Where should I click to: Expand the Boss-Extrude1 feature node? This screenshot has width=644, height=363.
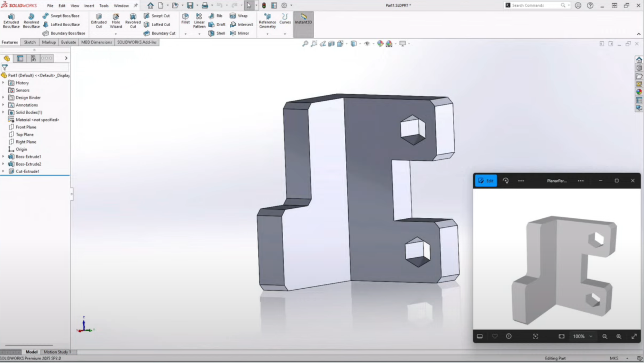[x=3, y=157]
